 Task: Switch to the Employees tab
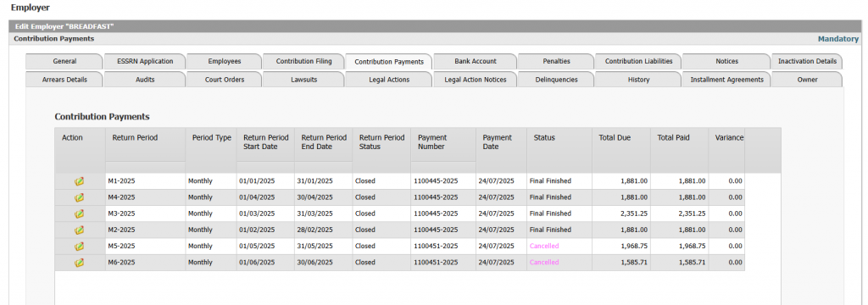click(224, 62)
